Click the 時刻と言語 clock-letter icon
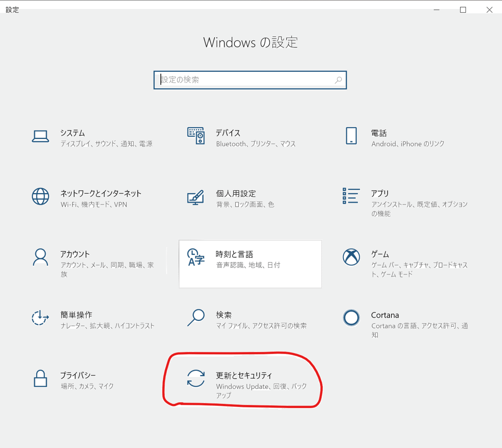The image size is (502, 448). 196,257
